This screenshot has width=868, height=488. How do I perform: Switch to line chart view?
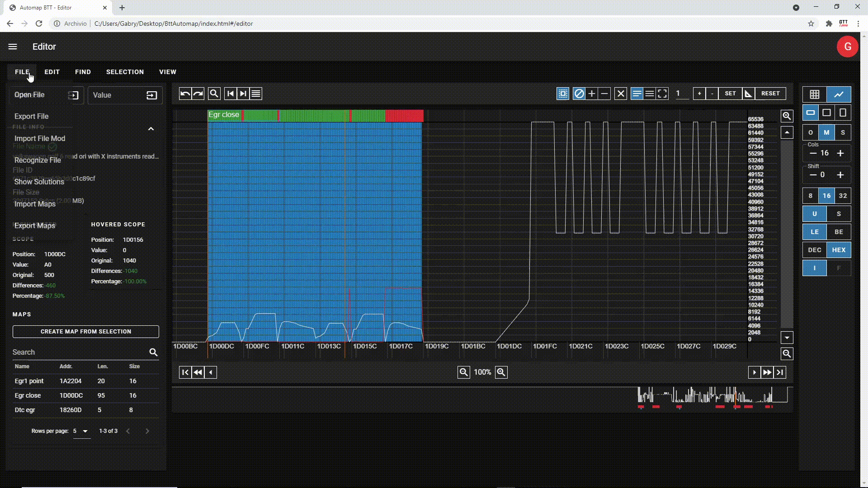pos(839,94)
